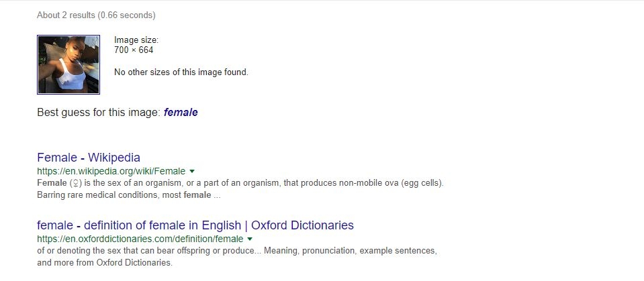Click 'and more from Oxford Dictionaries.' snippet text

[x=104, y=262]
